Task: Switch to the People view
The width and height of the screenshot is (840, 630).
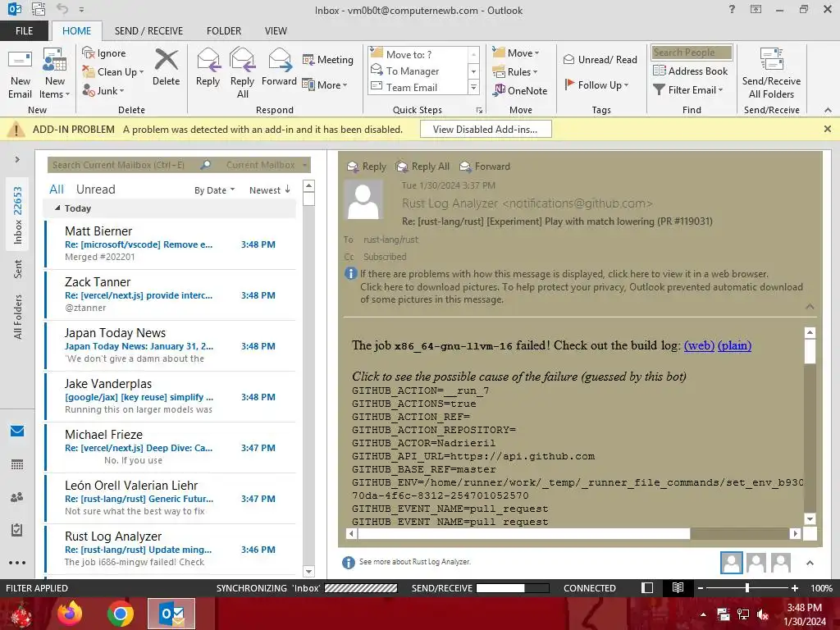Action: (x=17, y=497)
